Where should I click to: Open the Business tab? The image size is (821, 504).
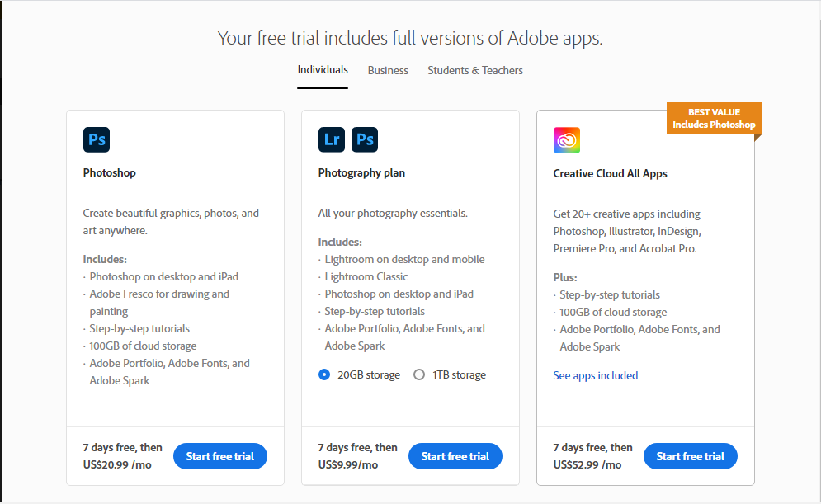point(388,70)
